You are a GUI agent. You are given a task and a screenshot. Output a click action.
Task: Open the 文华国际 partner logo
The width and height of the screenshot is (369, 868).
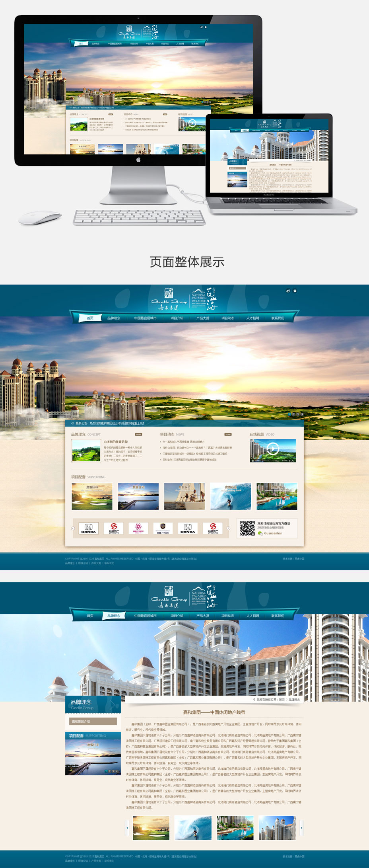coord(163,528)
